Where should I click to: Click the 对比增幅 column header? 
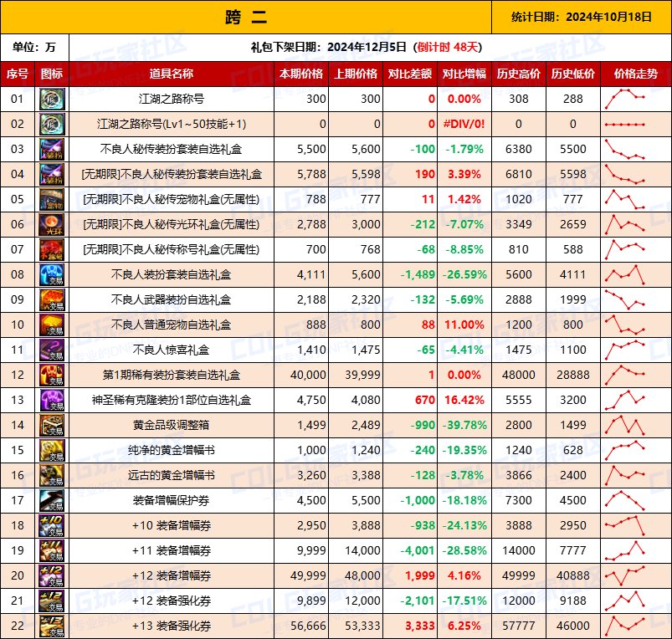(464, 74)
